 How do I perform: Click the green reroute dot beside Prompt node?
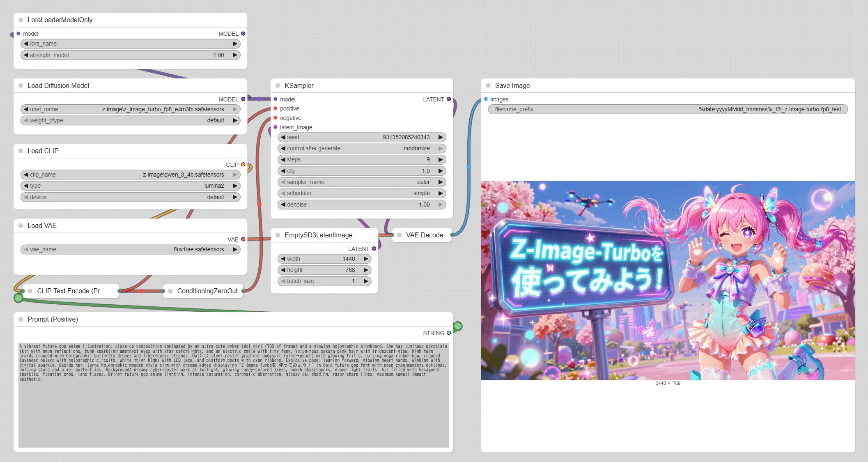tap(458, 326)
